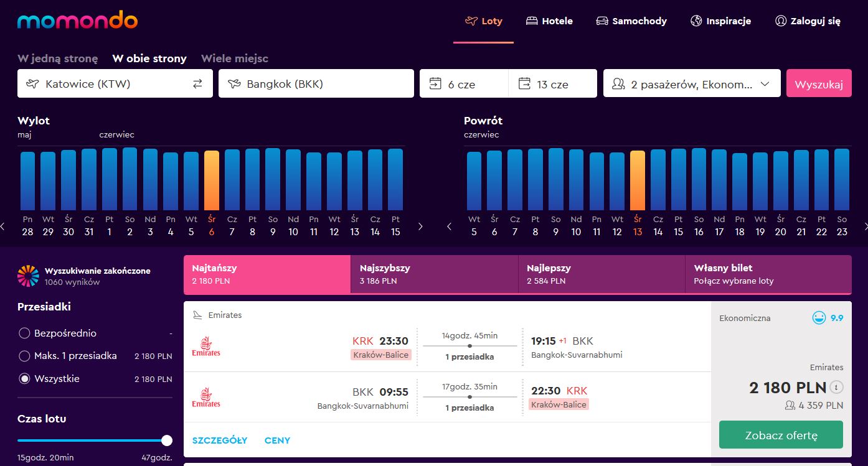Click the departure calendar icon at 6 cze
The width and height of the screenshot is (868, 466).
[435, 83]
